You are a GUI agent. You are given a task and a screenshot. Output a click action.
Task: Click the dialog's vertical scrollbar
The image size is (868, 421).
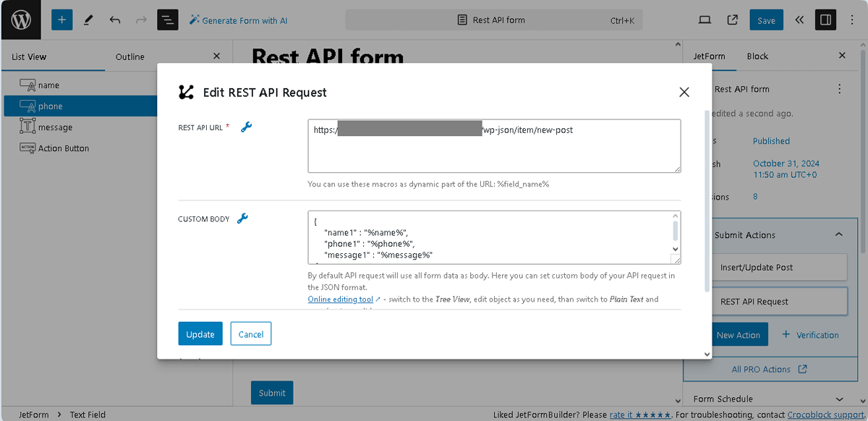pyautogui.click(x=707, y=200)
